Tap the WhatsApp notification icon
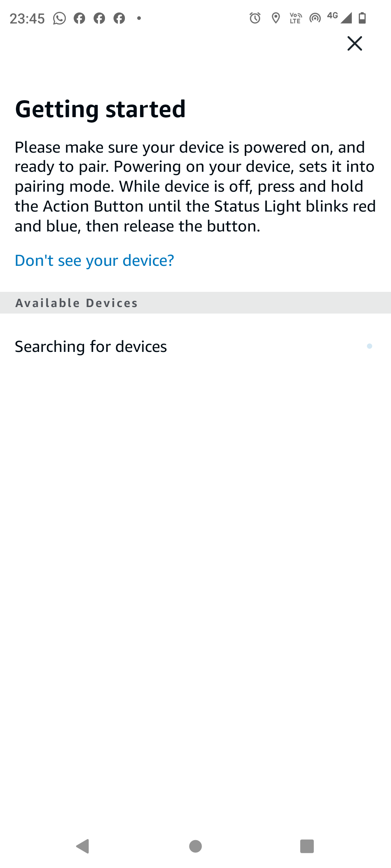Image resolution: width=391 pixels, height=868 pixels. [x=59, y=18]
